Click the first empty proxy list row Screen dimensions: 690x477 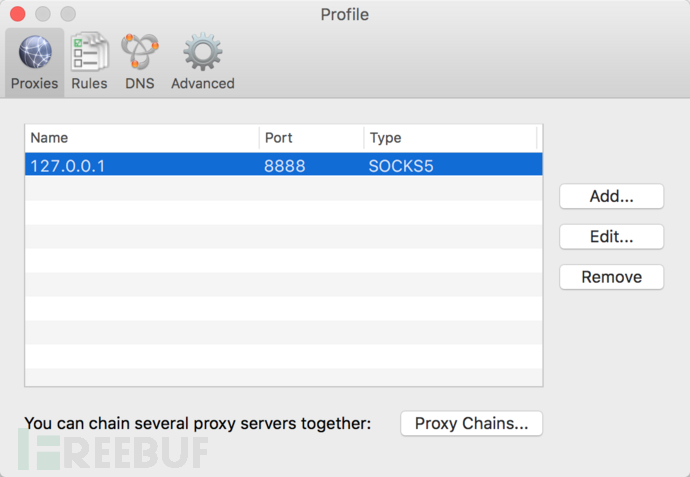point(283,189)
